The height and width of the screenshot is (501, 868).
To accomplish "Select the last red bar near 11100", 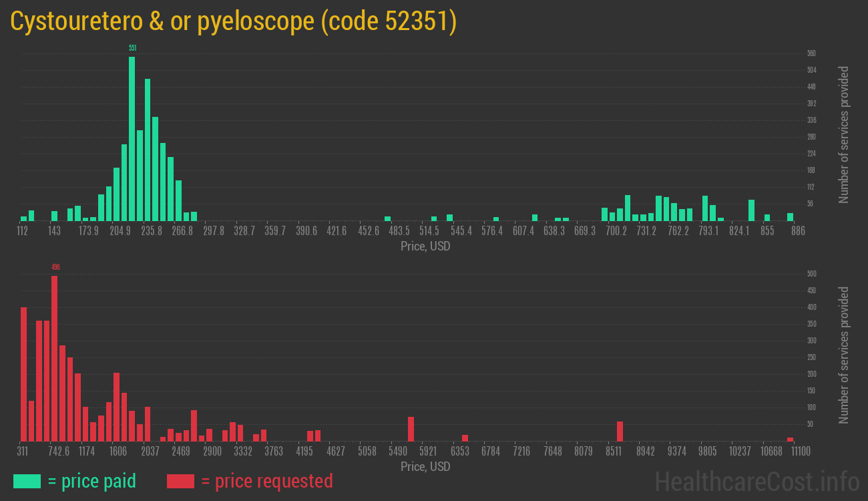I will (790, 439).
